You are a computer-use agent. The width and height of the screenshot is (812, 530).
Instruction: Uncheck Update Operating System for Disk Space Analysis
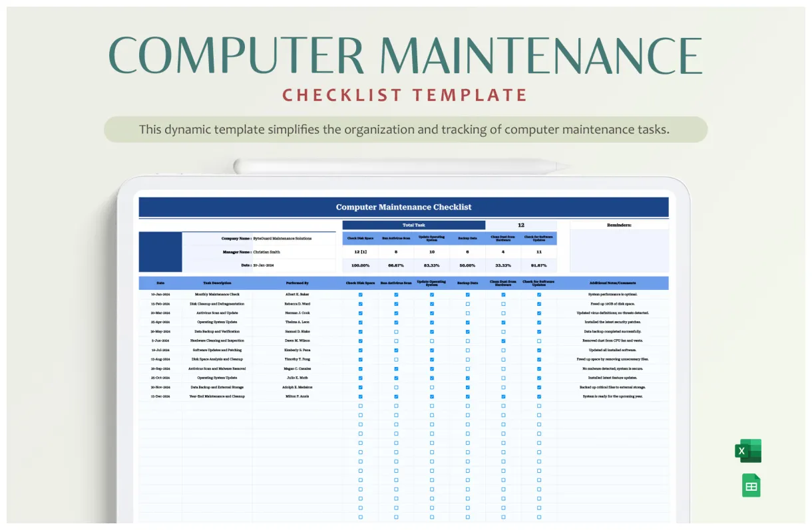coord(431,358)
